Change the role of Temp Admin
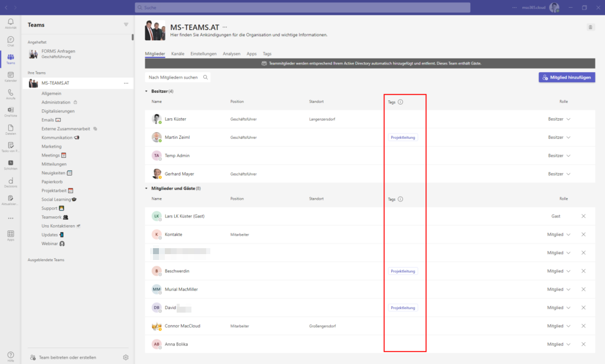 [559, 155]
